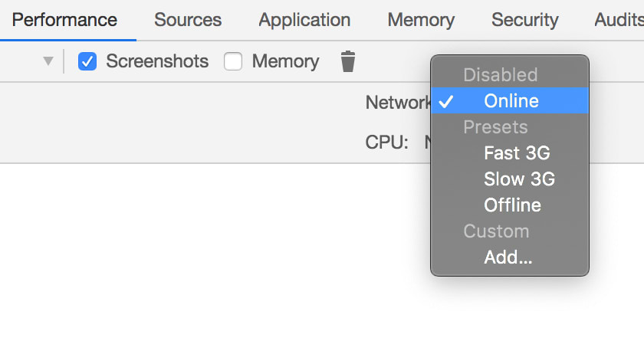The image size is (644, 354).
Task: Open the Security tab
Action: click(x=525, y=20)
